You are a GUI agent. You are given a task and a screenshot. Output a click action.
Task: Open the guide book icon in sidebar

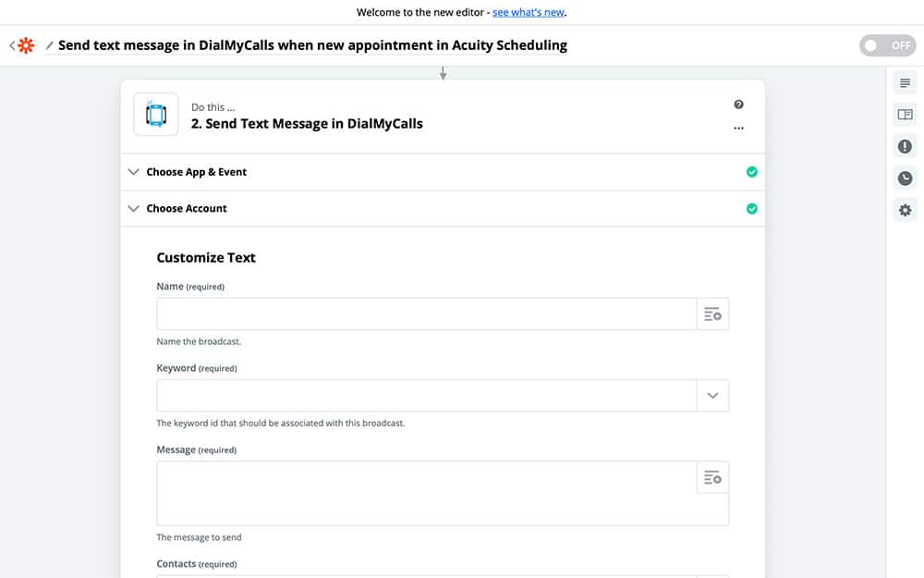point(905,115)
